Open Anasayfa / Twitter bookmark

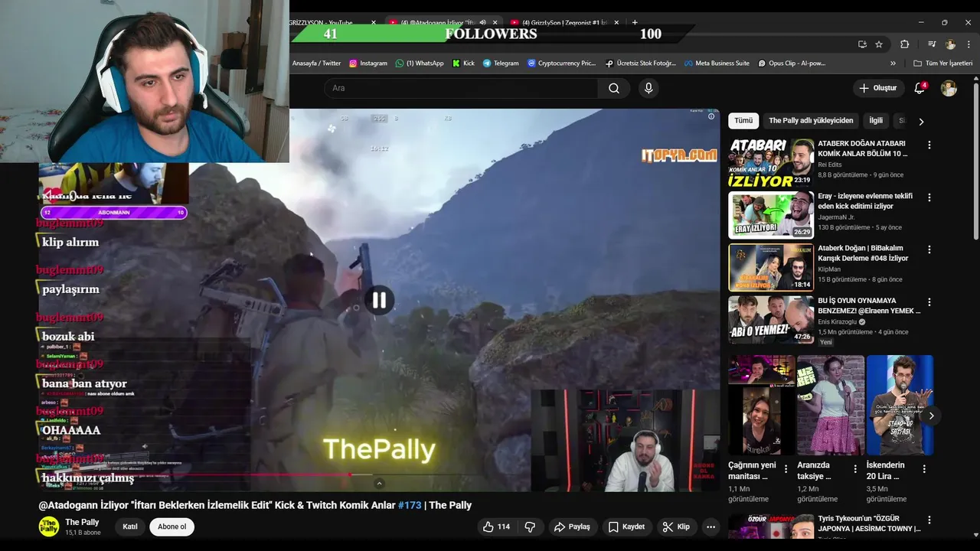pos(316,64)
